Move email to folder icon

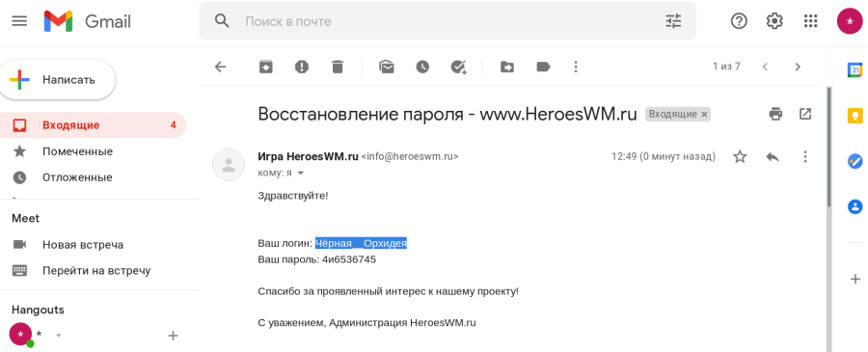click(x=507, y=67)
